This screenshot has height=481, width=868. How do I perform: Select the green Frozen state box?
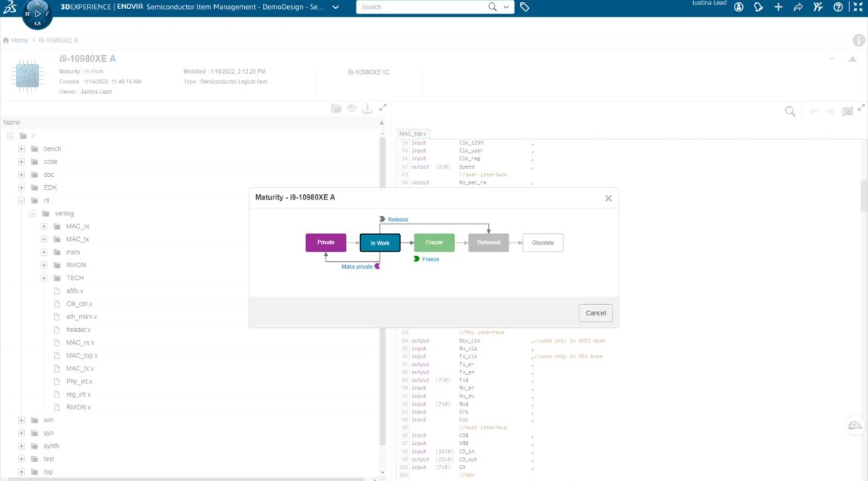coord(434,242)
